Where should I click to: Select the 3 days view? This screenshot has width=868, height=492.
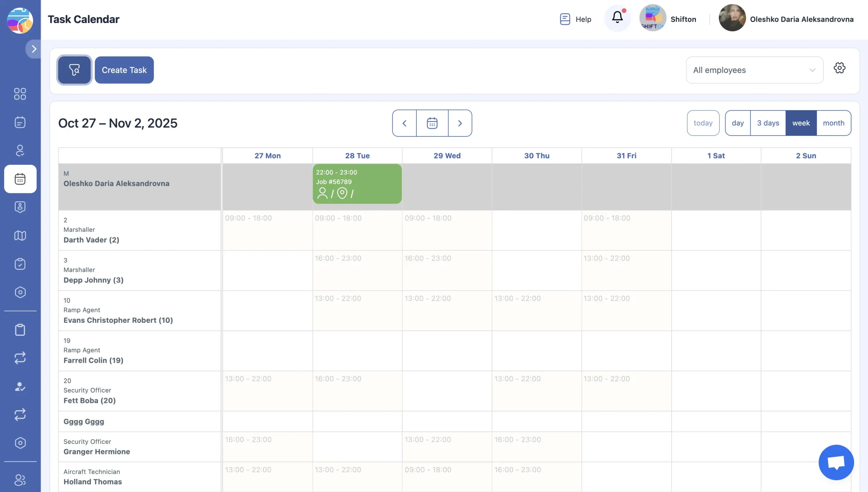click(x=768, y=123)
